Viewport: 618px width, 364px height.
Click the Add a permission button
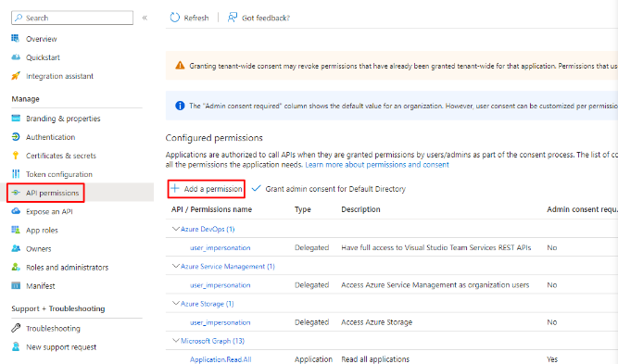[206, 189]
